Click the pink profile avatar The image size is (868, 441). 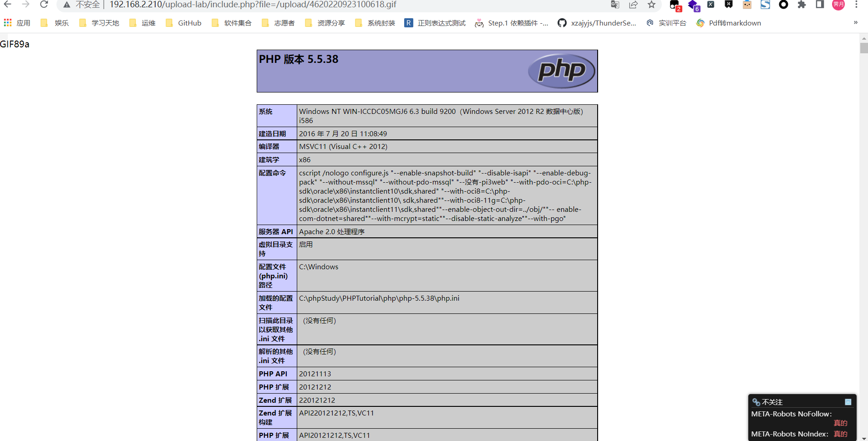tap(838, 5)
